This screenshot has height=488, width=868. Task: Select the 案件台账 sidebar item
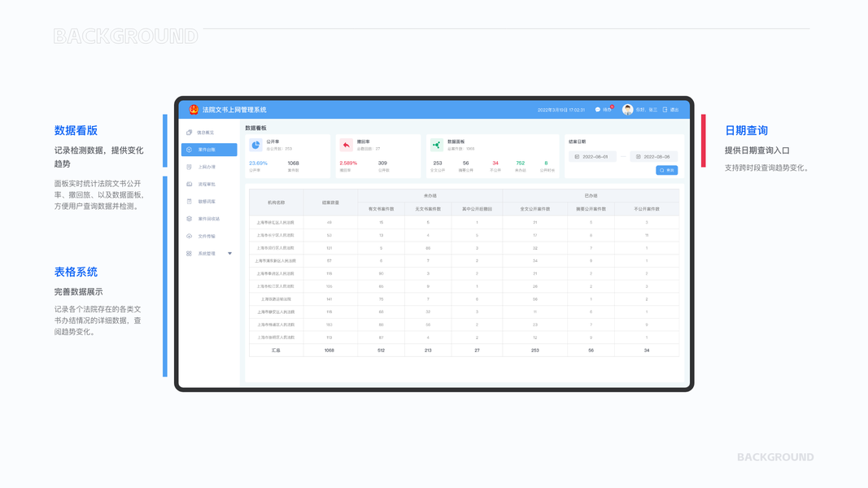click(x=209, y=150)
